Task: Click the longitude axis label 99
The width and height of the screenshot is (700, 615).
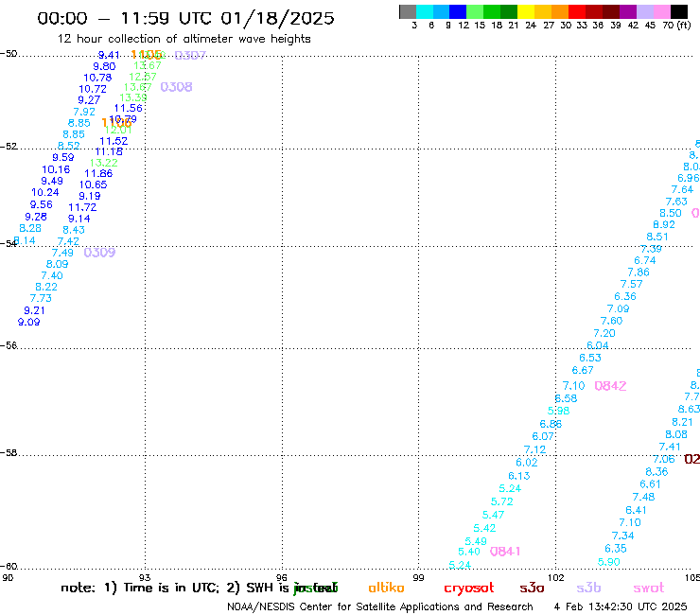Action: click(418, 578)
